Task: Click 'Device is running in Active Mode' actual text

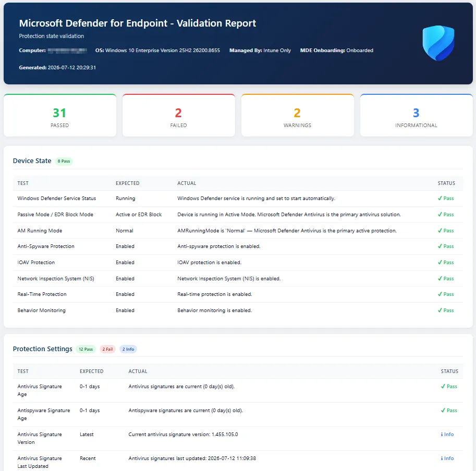Action: (289, 215)
